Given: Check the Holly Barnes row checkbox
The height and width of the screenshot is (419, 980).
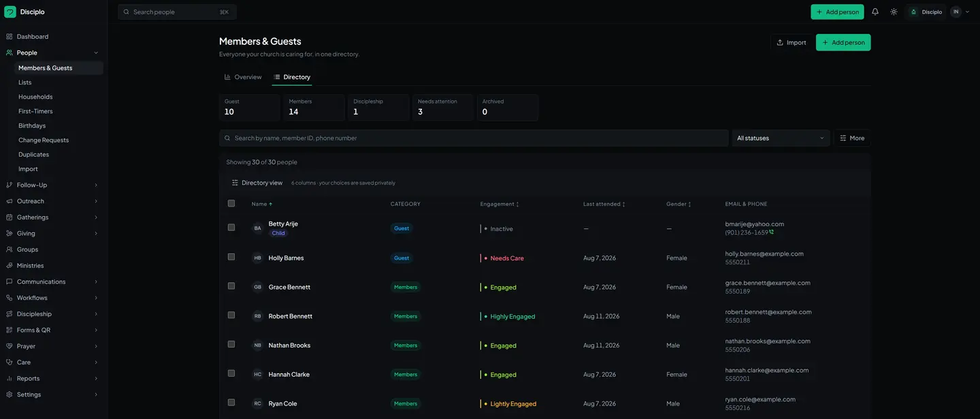Looking at the screenshot, I should 231,257.
